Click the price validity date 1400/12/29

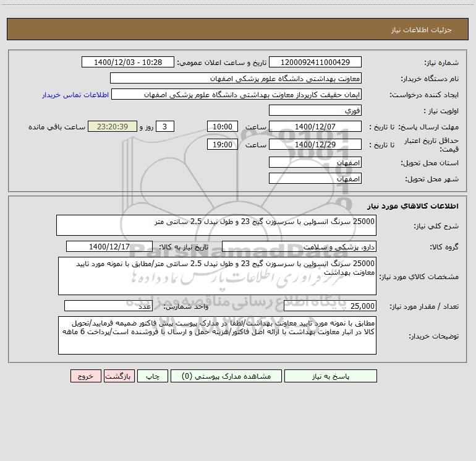pos(315,144)
